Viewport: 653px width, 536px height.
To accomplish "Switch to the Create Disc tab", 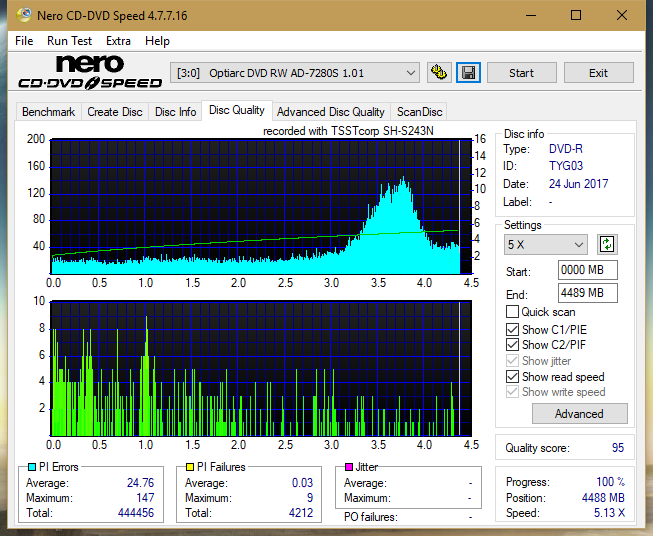I will (115, 112).
